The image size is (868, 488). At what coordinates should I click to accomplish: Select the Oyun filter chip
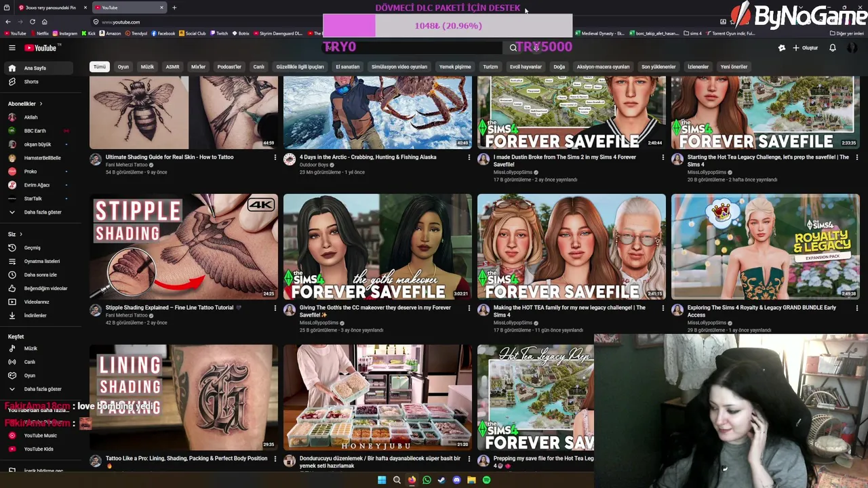(123, 67)
